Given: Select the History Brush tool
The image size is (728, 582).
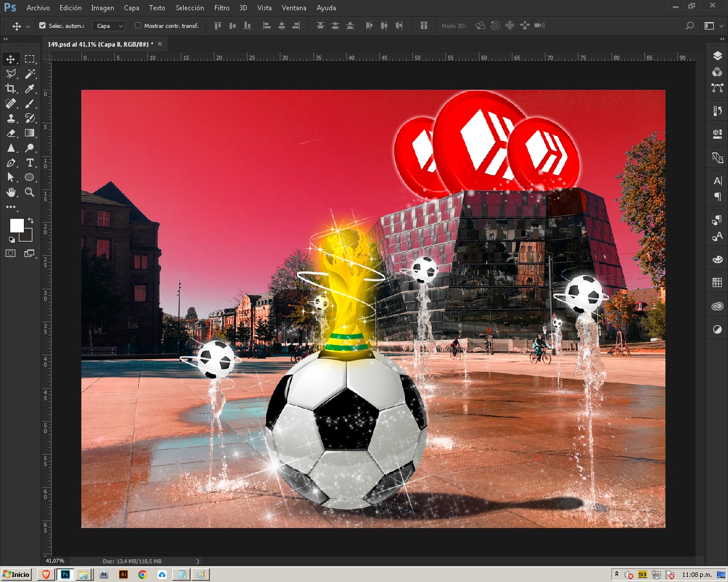Looking at the screenshot, I should (30, 118).
